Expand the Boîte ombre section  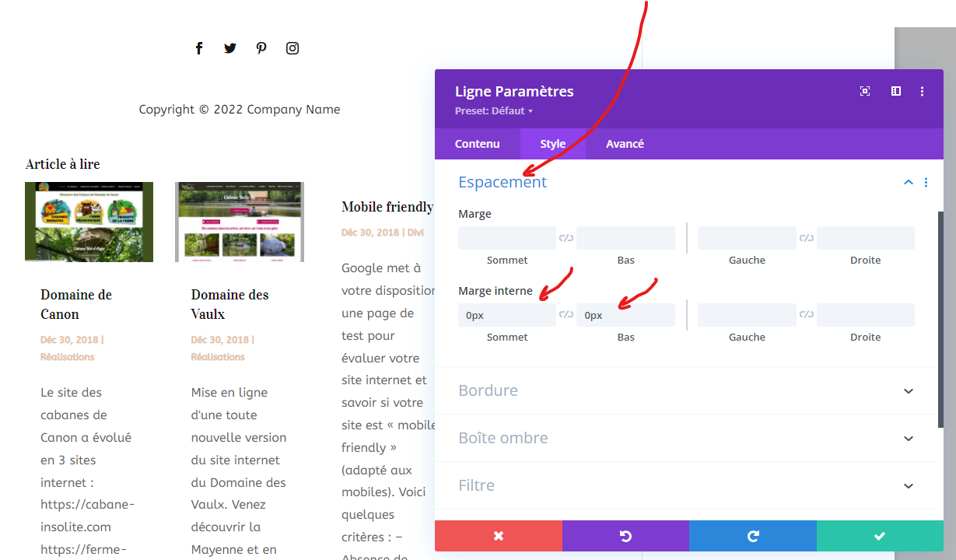pos(908,438)
